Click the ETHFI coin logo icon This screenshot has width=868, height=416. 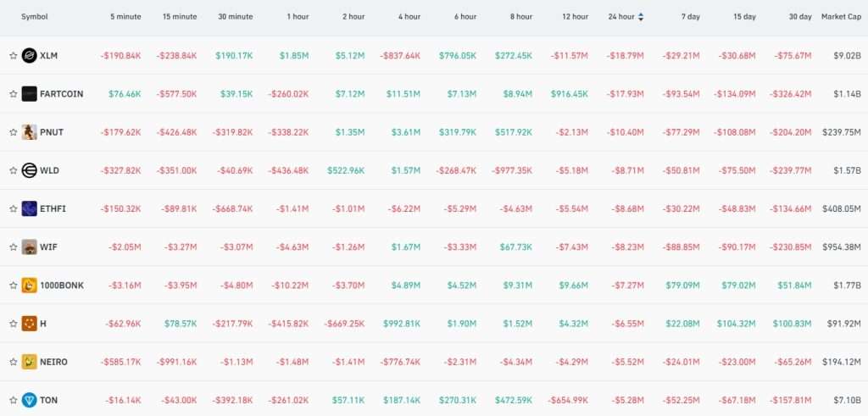(30, 208)
